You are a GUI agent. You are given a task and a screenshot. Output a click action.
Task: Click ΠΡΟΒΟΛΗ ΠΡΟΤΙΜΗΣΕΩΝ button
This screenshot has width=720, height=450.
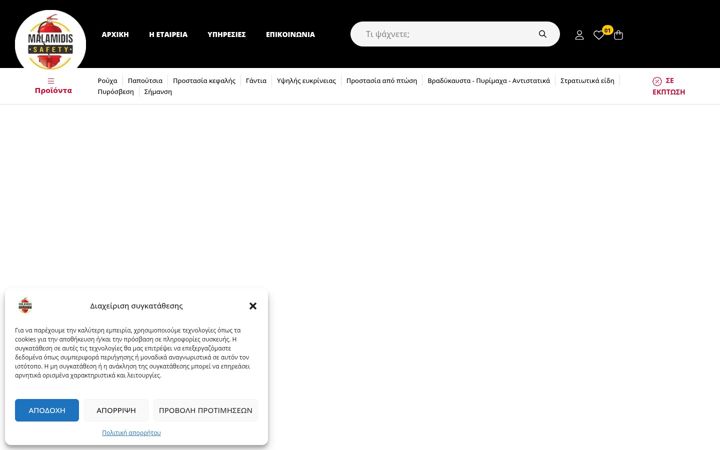pyautogui.click(x=205, y=410)
